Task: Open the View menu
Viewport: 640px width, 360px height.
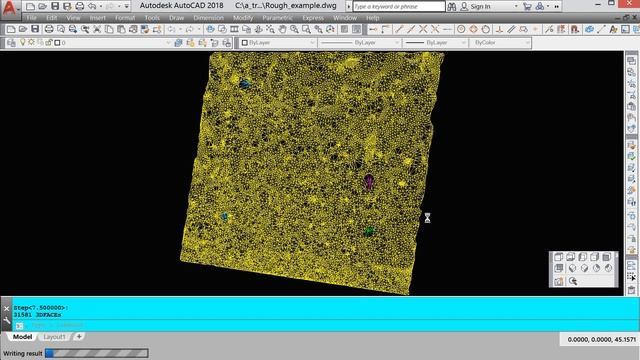Action: point(73,18)
